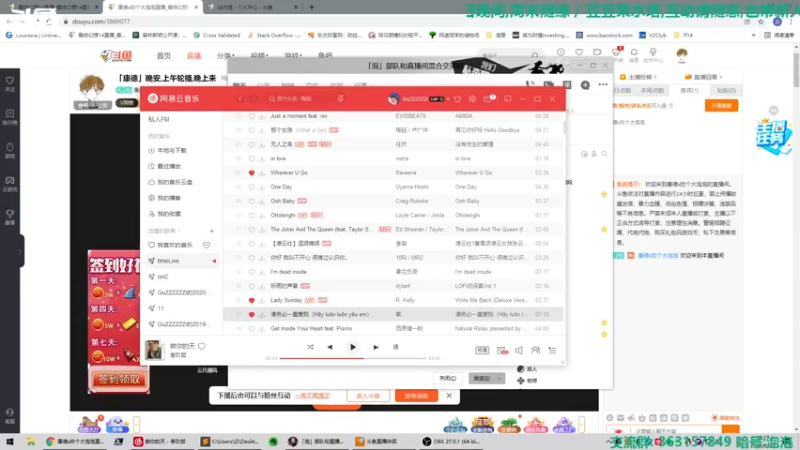The width and height of the screenshot is (800, 450).
Task: Like the song One Day
Action: click(252, 187)
